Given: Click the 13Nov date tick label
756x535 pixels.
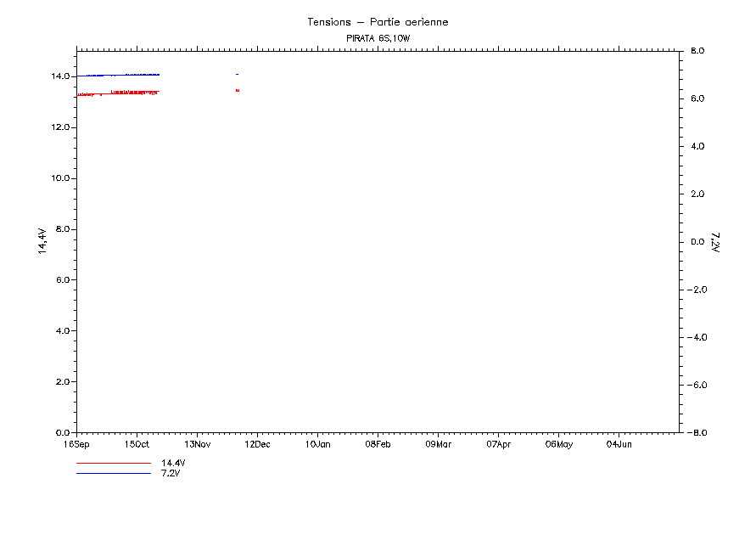Looking at the screenshot, I should click(197, 444).
